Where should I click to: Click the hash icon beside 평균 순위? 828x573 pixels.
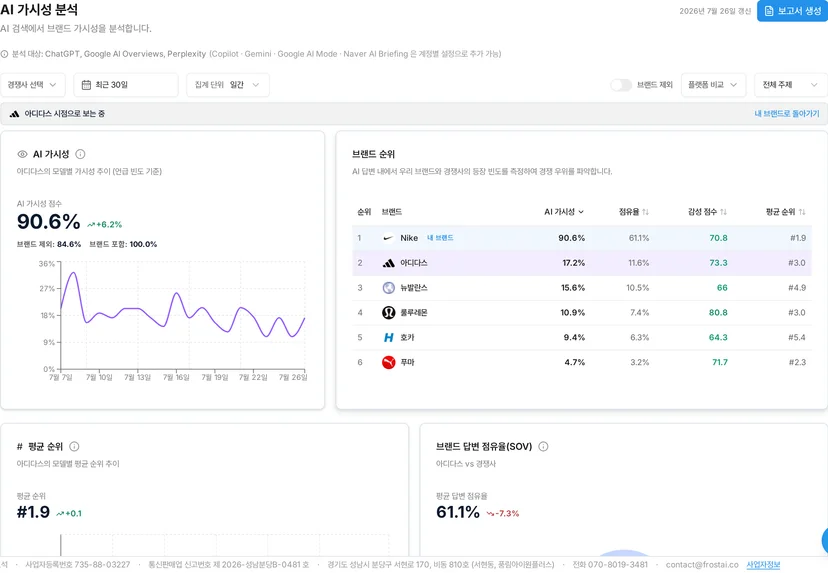[20, 447]
